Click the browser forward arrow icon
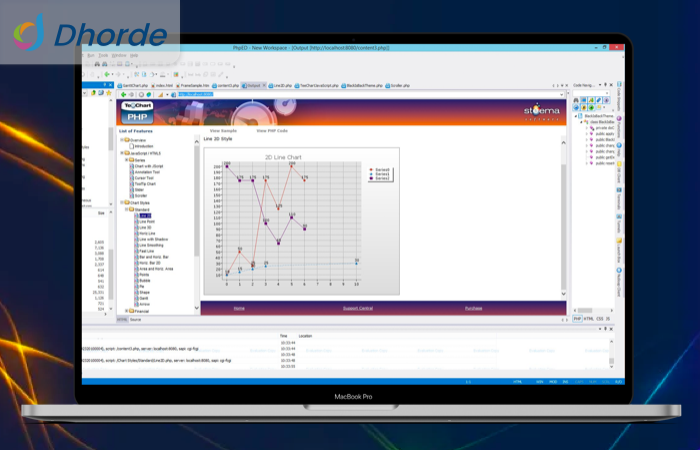This screenshot has height=450, width=700. [129, 95]
